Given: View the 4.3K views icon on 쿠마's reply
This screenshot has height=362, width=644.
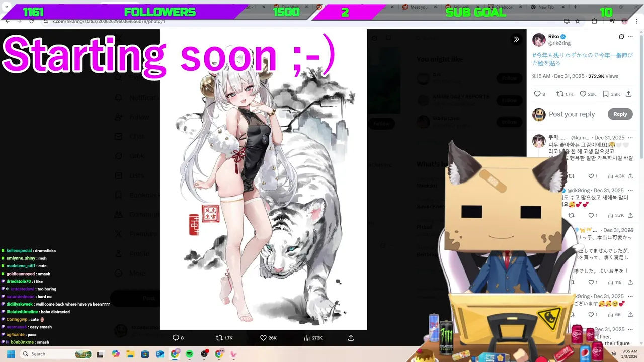Looking at the screenshot, I should click(x=616, y=176).
